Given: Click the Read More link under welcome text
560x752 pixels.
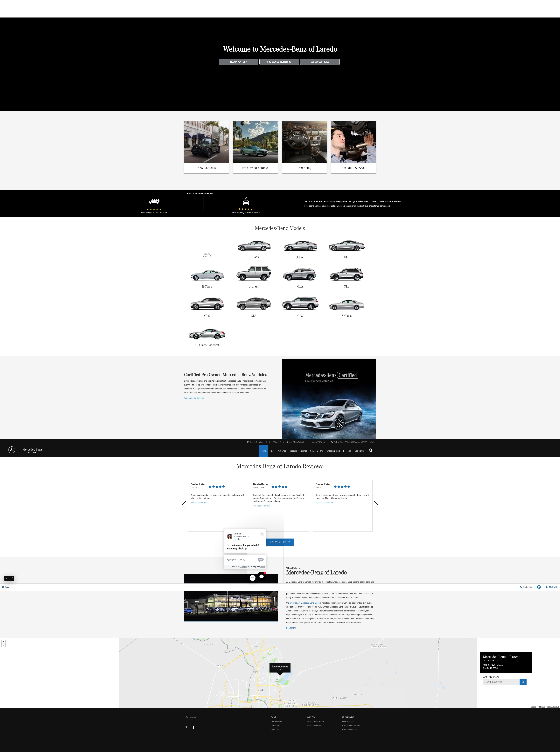Looking at the screenshot, I should (x=291, y=628).
